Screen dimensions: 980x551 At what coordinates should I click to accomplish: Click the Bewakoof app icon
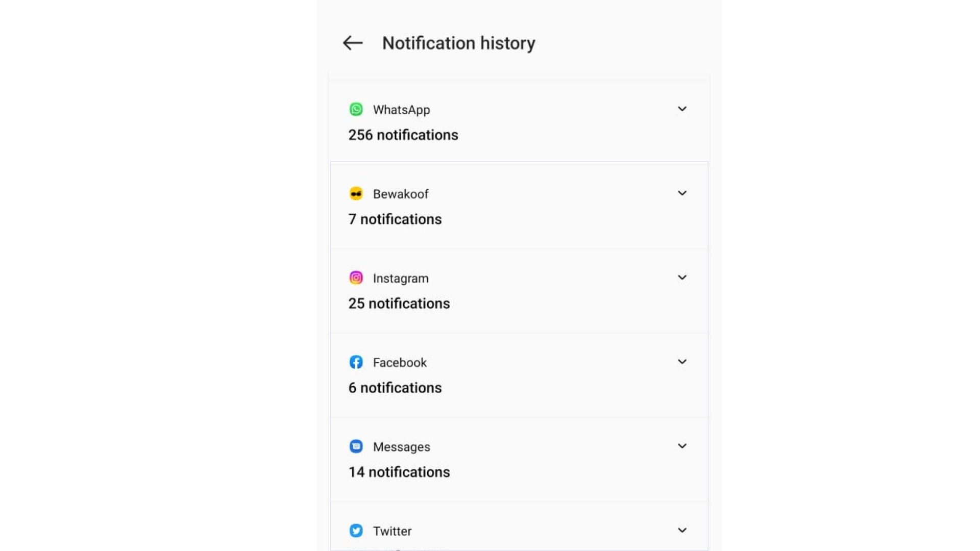356,193
